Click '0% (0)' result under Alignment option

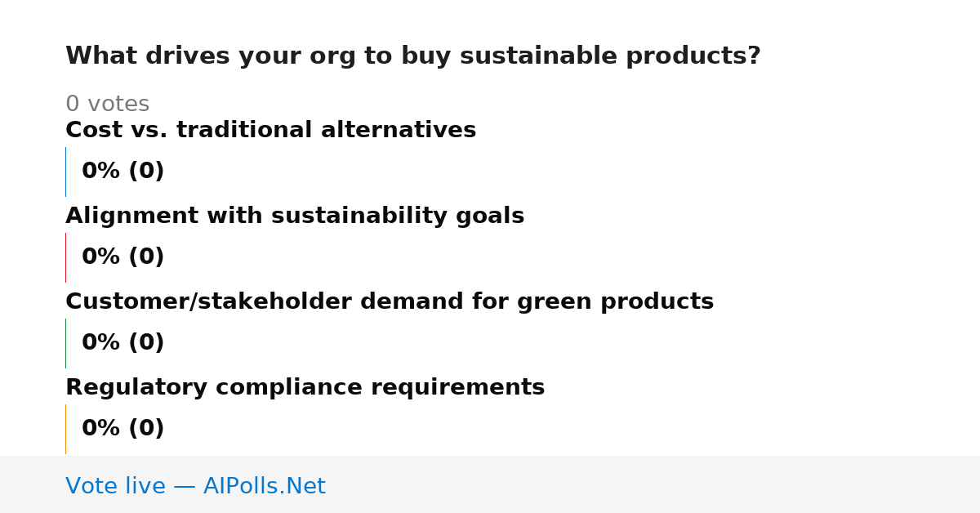click(122, 257)
